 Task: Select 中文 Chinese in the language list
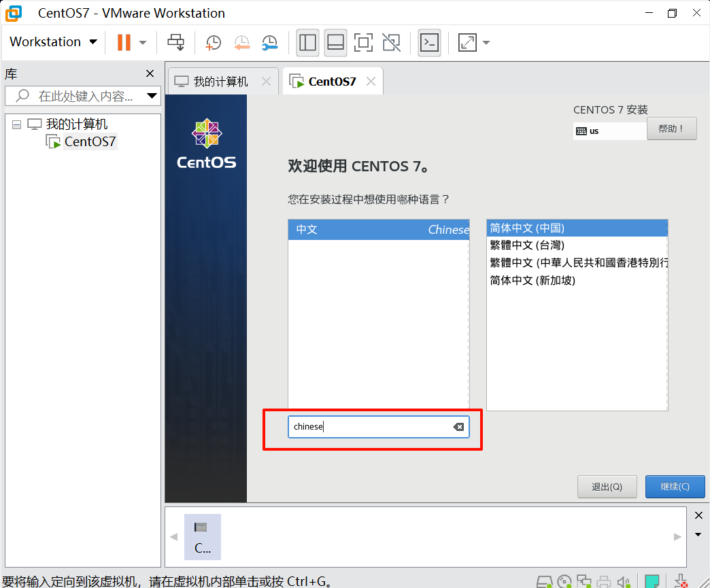click(x=379, y=230)
